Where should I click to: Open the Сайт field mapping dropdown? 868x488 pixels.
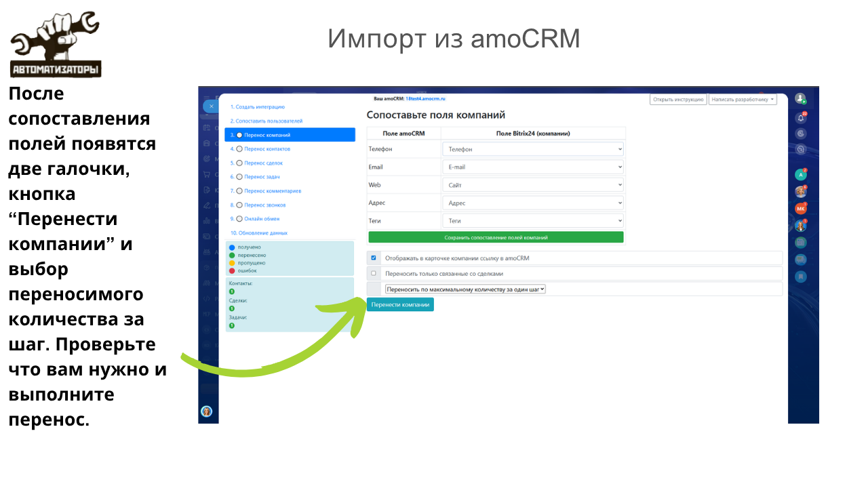(x=533, y=184)
